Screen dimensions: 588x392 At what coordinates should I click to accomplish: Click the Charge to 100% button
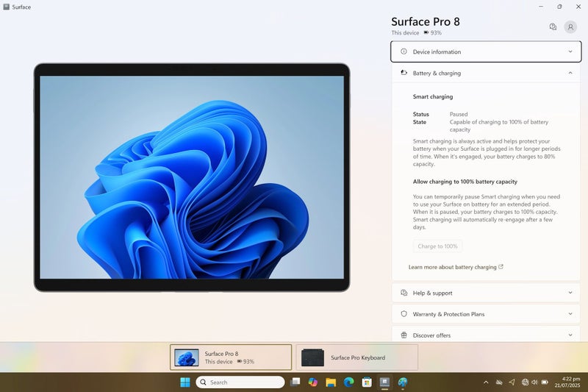[437, 246]
